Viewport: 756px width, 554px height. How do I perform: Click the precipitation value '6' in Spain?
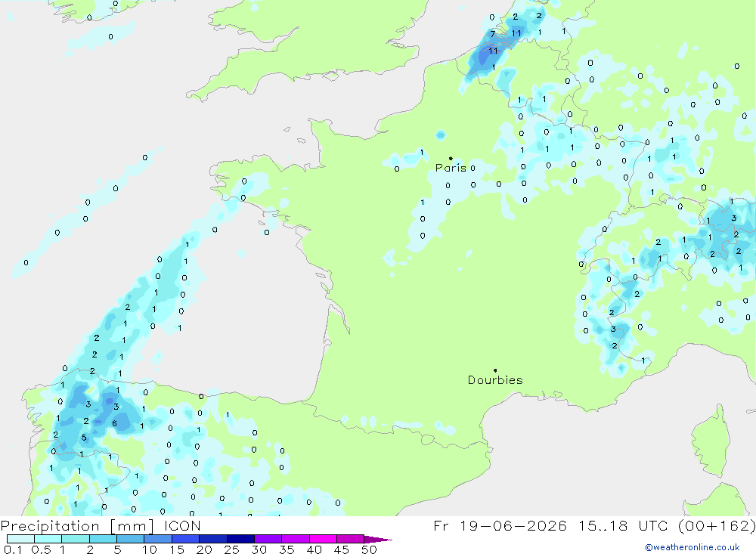[114, 423]
